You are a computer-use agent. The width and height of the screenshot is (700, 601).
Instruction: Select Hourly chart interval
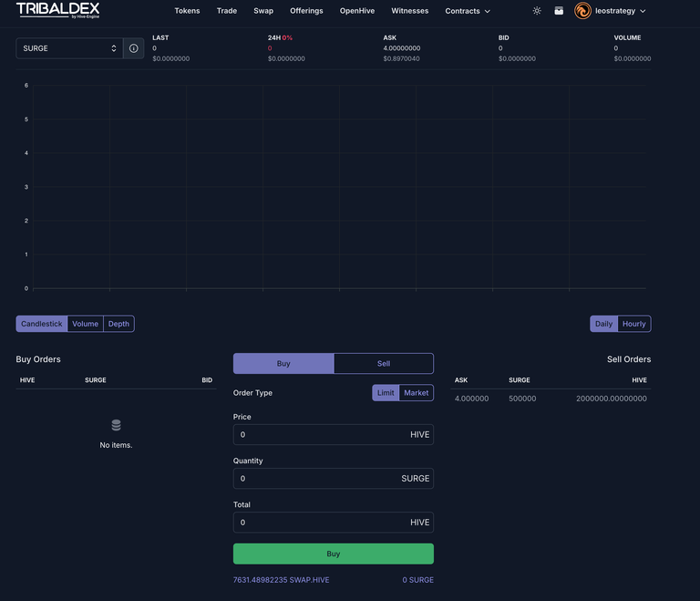[x=634, y=324]
